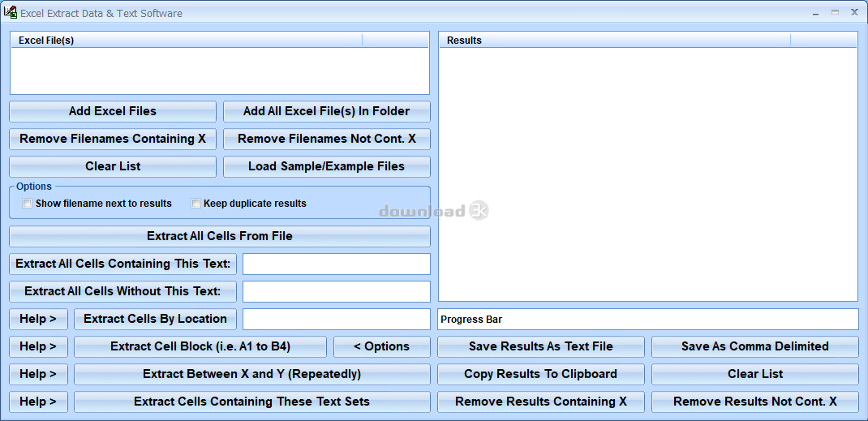
Task: Click Remove Results Containing X
Action: [541, 402]
